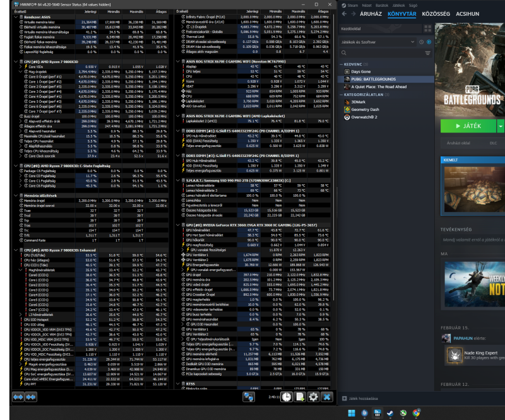505x420 pixels.
Task: Open Játékok menu in Steam
Action: [398, 5]
